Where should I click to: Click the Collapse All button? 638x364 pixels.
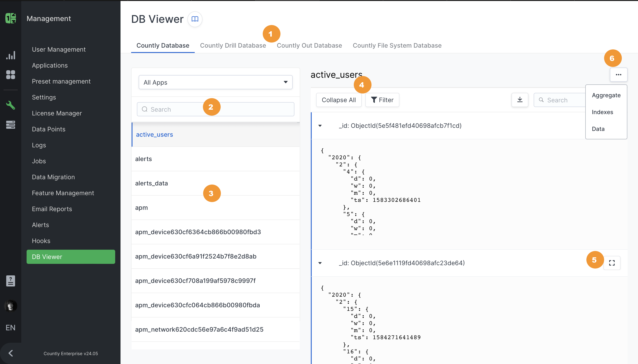[339, 100]
